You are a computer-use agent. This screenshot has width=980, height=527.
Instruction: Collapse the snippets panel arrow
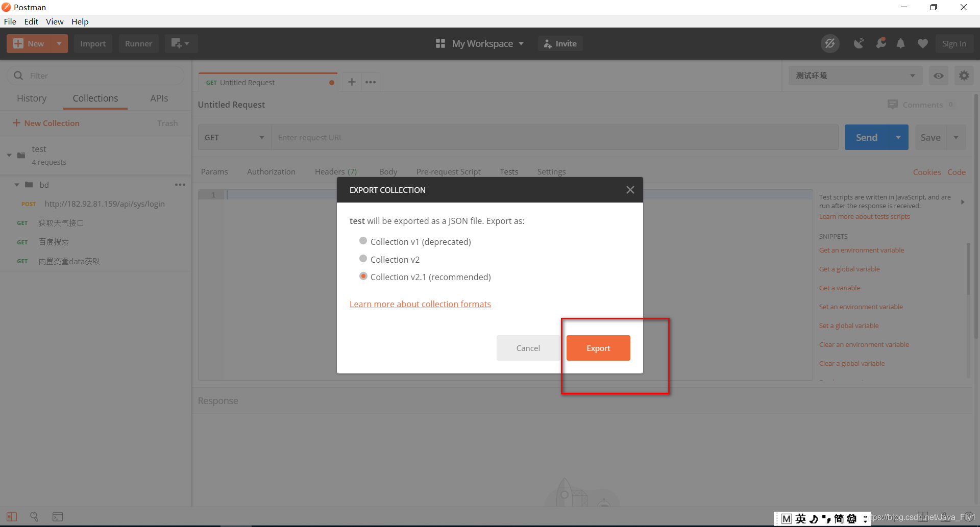pyautogui.click(x=963, y=202)
